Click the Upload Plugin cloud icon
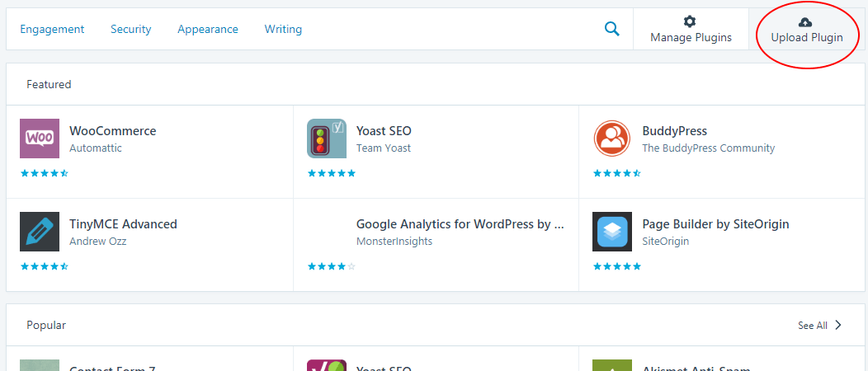The height and width of the screenshot is (371, 868). (x=806, y=21)
